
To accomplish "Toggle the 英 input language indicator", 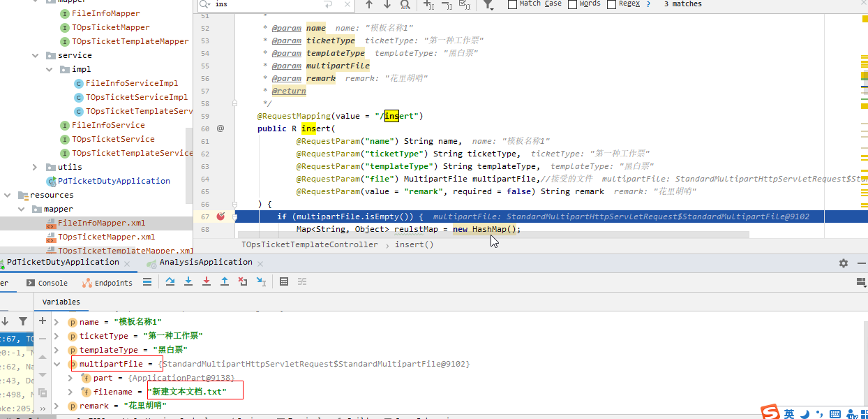I will [x=789, y=413].
